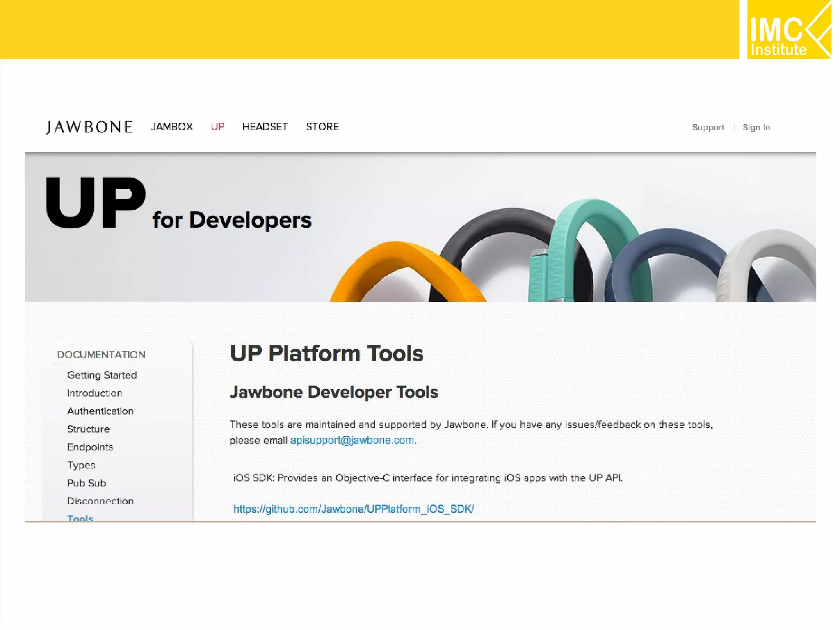Go to Authentication documentation

[x=100, y=411]
